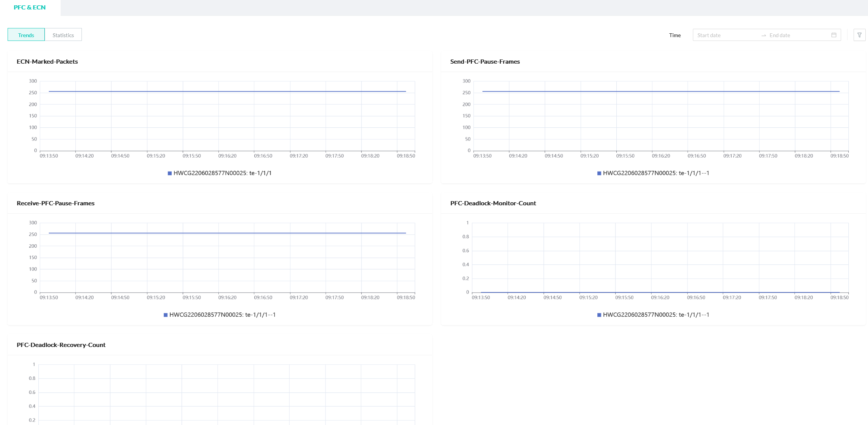Click the filter funnel icon
The image size is (868, 425).
(x=859, y=35)
